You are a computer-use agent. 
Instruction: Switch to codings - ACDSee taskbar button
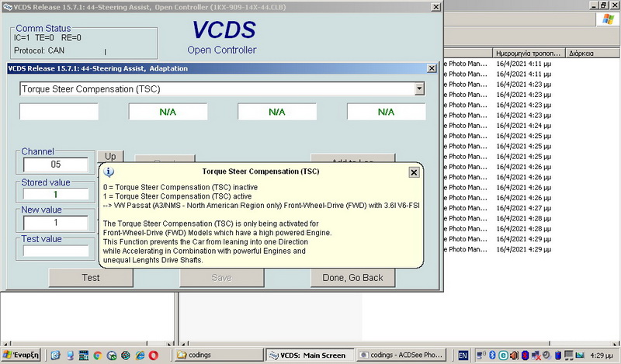click(401, 355)
